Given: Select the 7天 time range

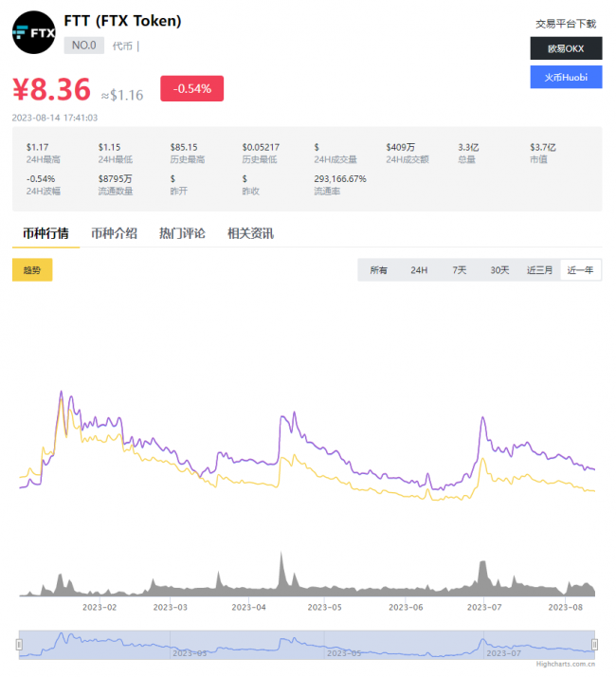Looking at the screenshot, I should click(x=460, y=270).
